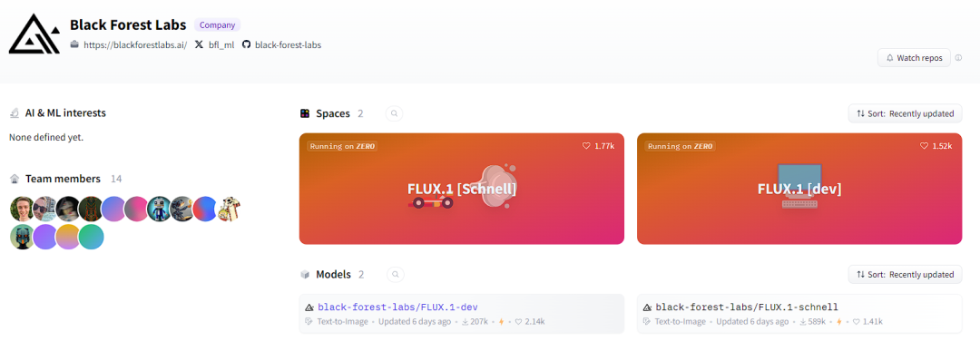Click the info icon beside Watch repos
The image size is (980, 361).
point(959,58)
